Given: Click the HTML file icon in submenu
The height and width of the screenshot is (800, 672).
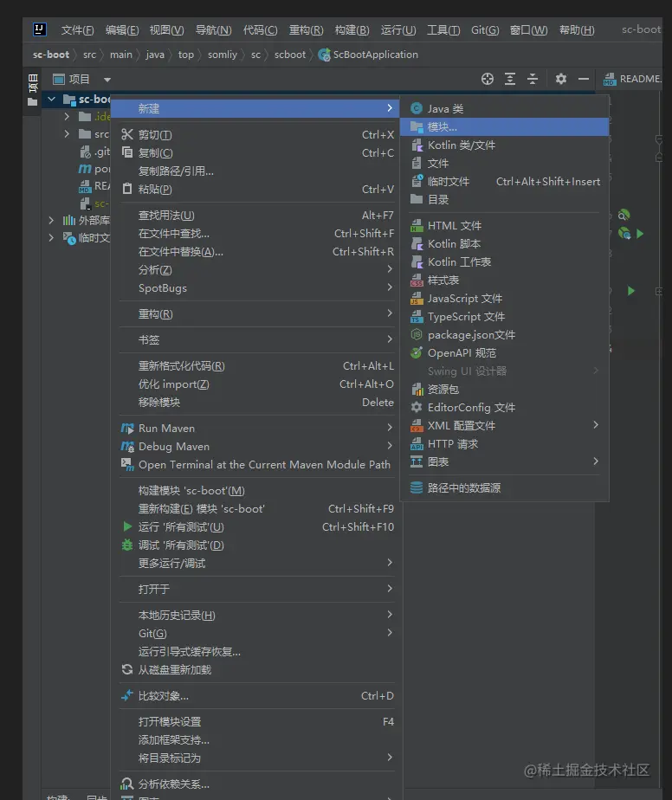Looking at the screenshot, I should click(x=417, y=225).
